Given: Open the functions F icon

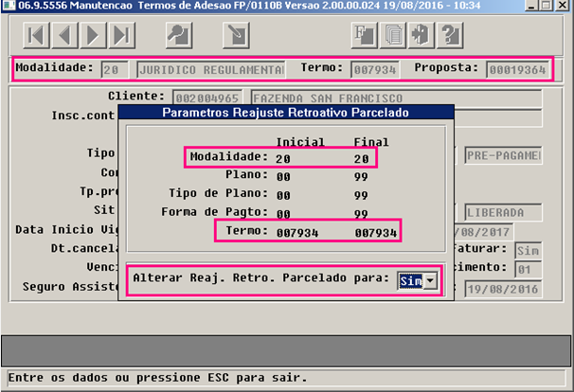Looking at the screenshot, I should click(365, 35).
